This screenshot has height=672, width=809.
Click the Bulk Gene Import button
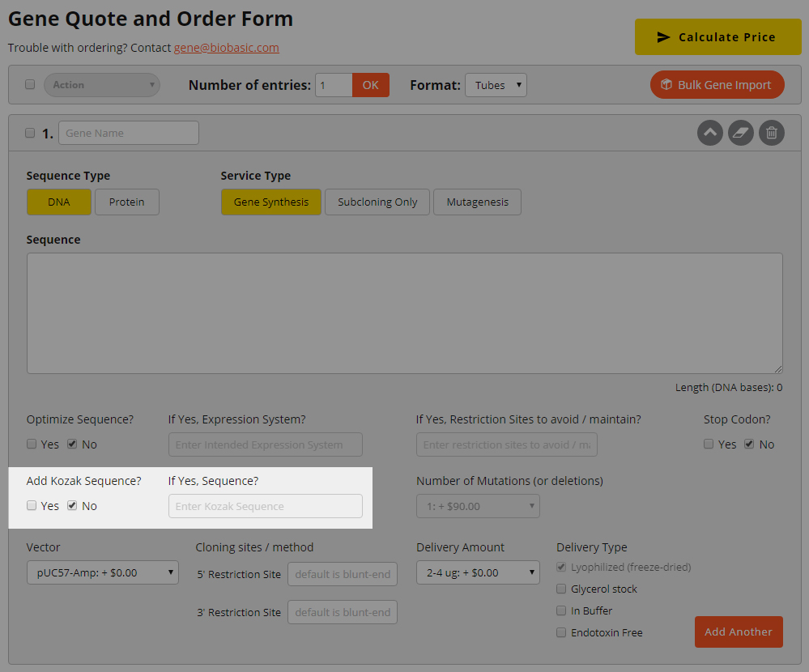click(717, 85)
